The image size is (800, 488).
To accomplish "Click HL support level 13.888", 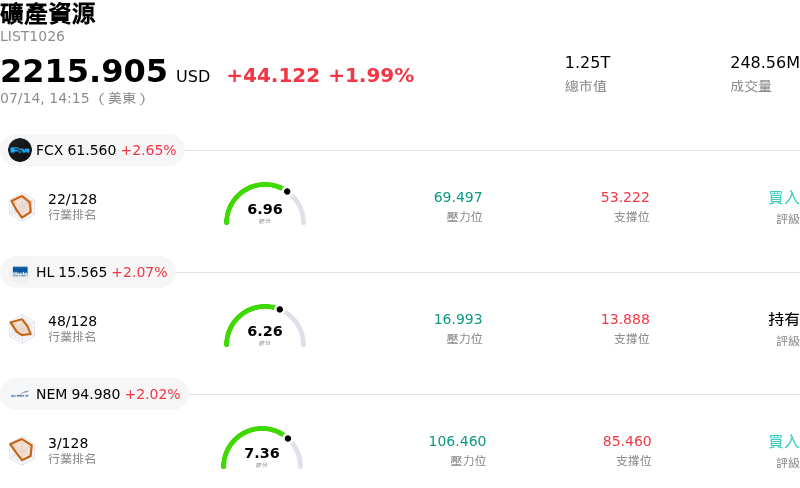I will tap(625, 319).
